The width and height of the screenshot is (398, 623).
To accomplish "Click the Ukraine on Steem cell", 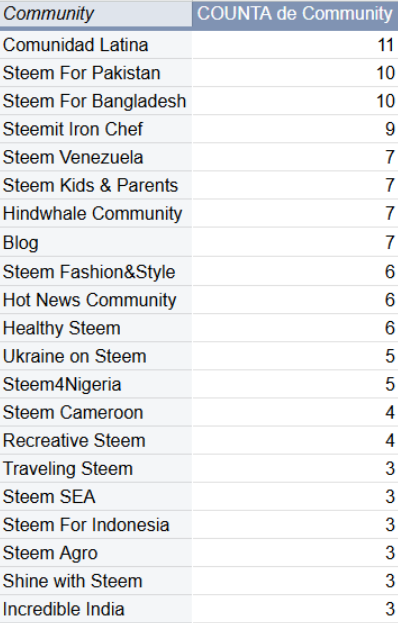I will pyautogui.click(x=96, y=356).
